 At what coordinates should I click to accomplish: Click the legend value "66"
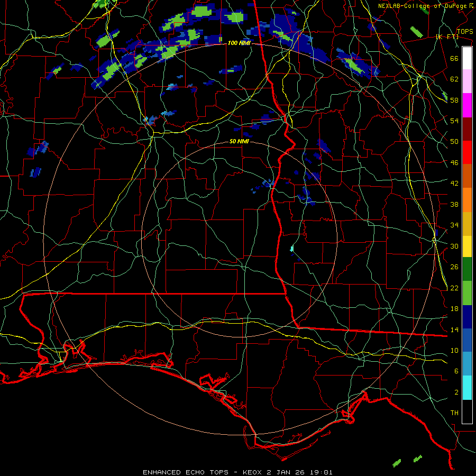(x=454, y=58)
